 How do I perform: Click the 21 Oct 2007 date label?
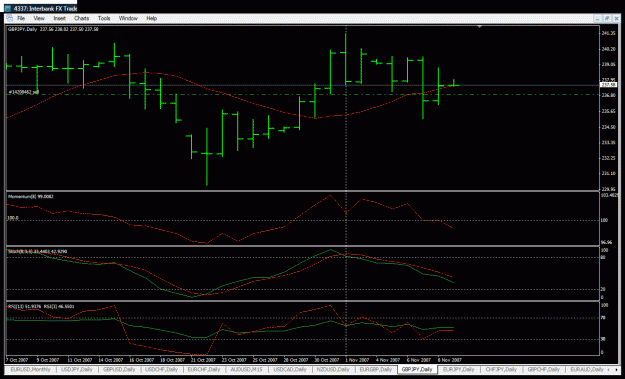click(203, 359)
